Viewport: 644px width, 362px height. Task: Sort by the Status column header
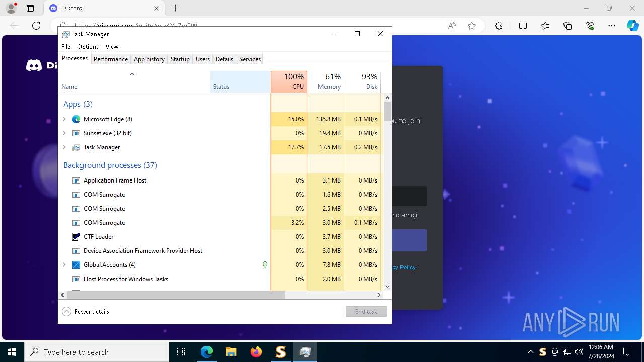click(240, 81)
